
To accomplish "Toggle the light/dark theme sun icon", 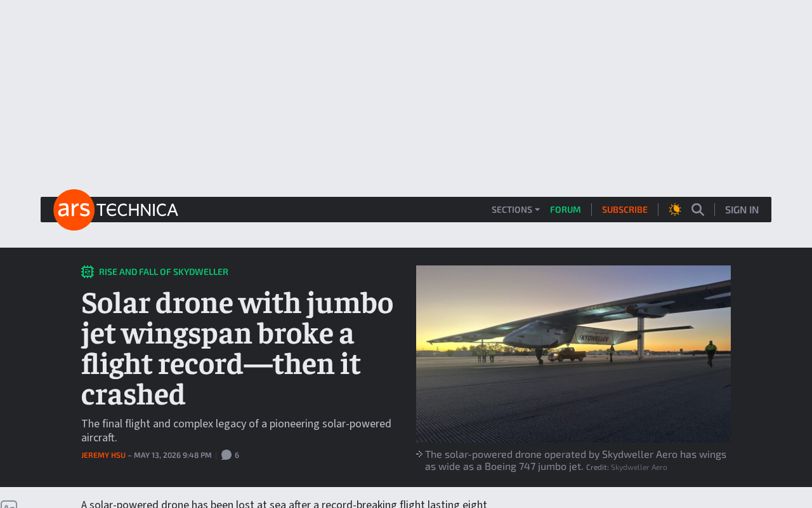I will [675, 210].
